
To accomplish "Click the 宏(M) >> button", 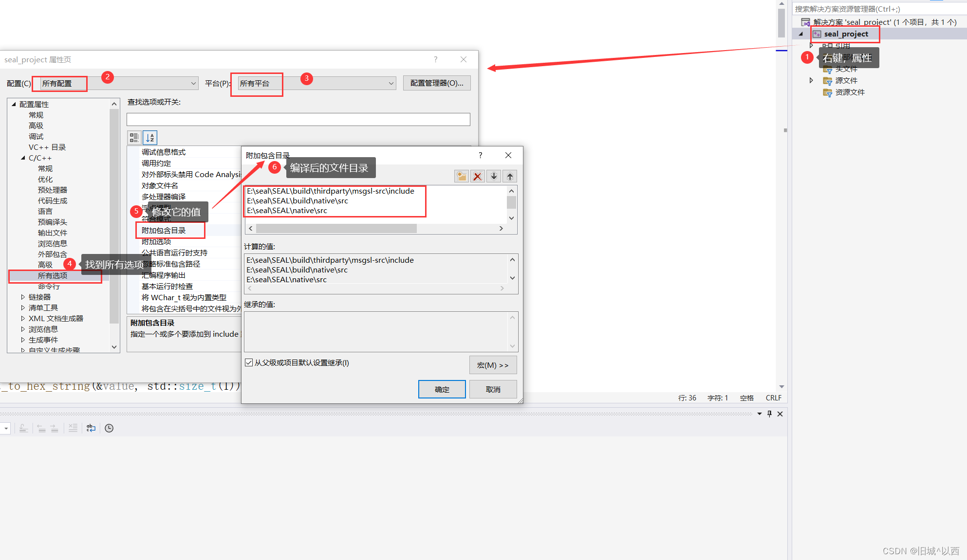I will [x=493, y=365].
